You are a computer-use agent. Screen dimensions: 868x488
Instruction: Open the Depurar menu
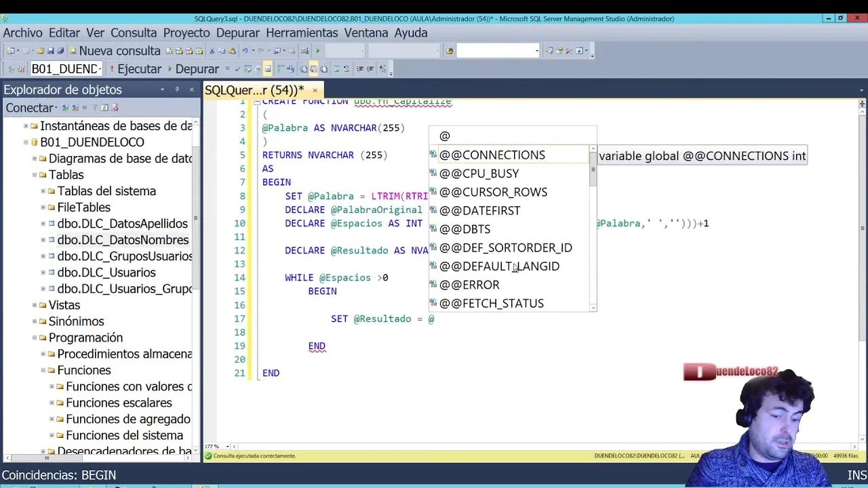237,33
